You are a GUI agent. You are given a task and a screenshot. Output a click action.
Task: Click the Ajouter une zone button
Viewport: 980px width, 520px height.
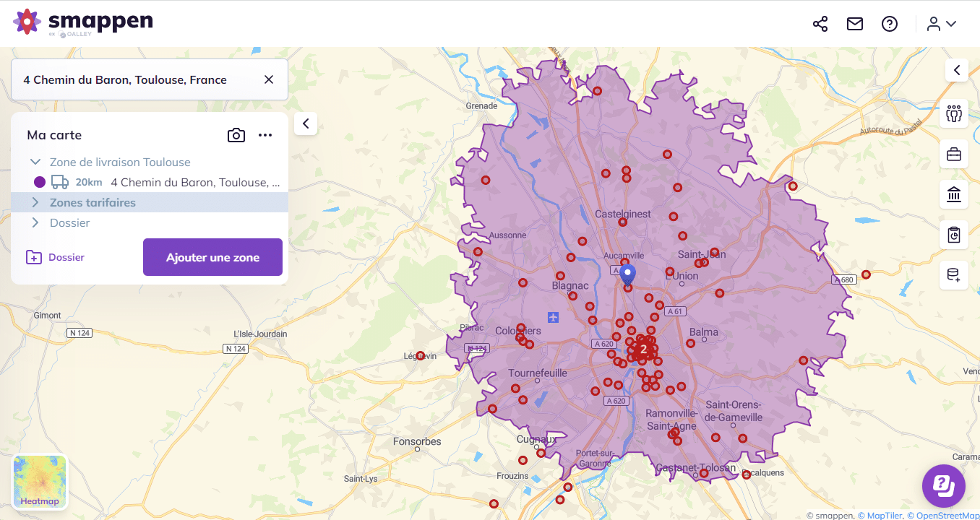coord(212,257)
